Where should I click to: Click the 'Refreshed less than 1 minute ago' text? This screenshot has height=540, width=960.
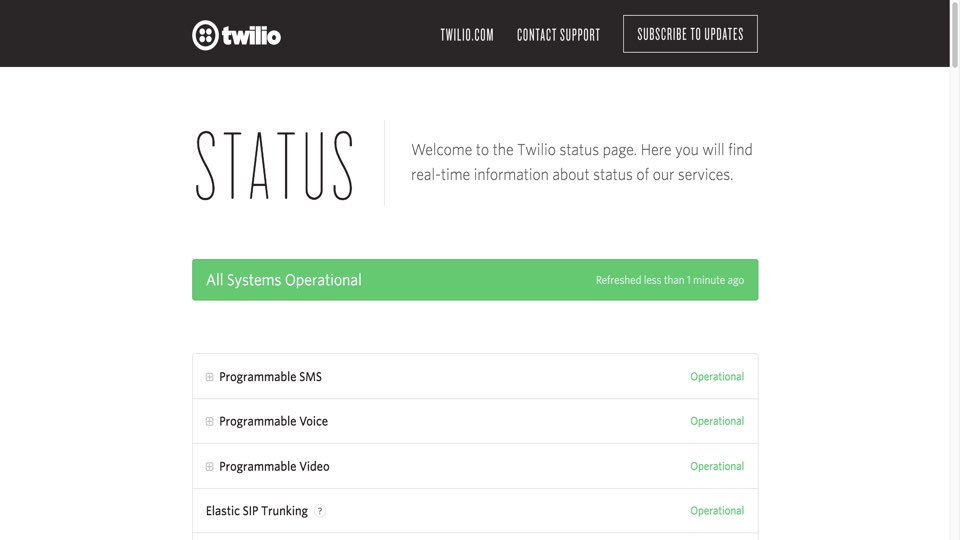[x=670, y=280]
